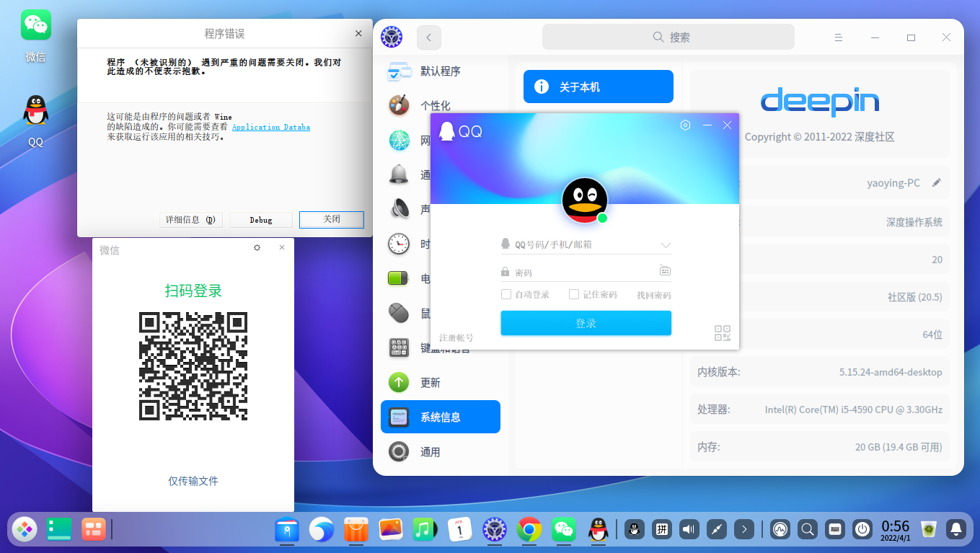Open Control Center gear in dock
This screenshot has width=980, height=553.
(x=495, y=530)
